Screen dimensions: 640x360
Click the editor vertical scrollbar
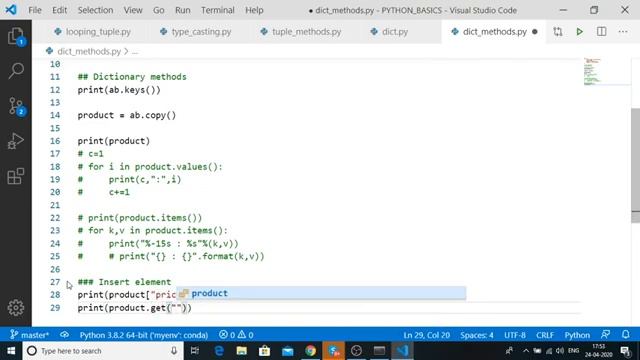(635, 165)
